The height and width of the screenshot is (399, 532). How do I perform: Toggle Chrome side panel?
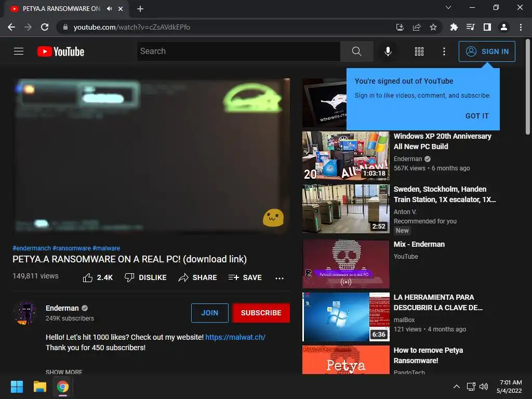(487, 27)
